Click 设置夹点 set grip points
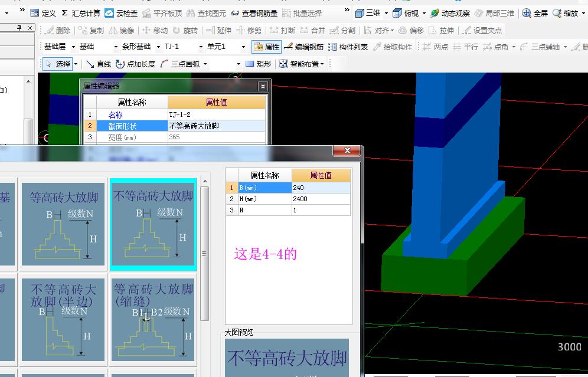This screenshot has height=377, width=588. pyautogui.click(x=482, y=30)
